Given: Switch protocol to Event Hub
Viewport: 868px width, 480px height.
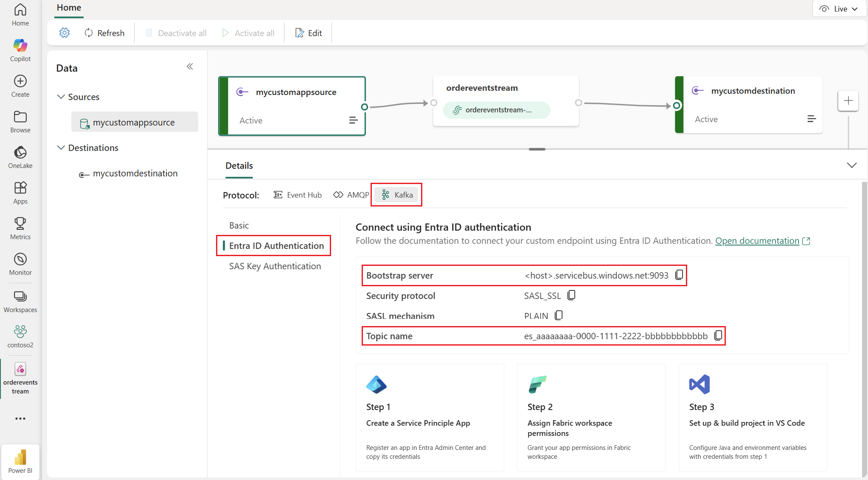Looking at the screenshot, I should (298, 195).
